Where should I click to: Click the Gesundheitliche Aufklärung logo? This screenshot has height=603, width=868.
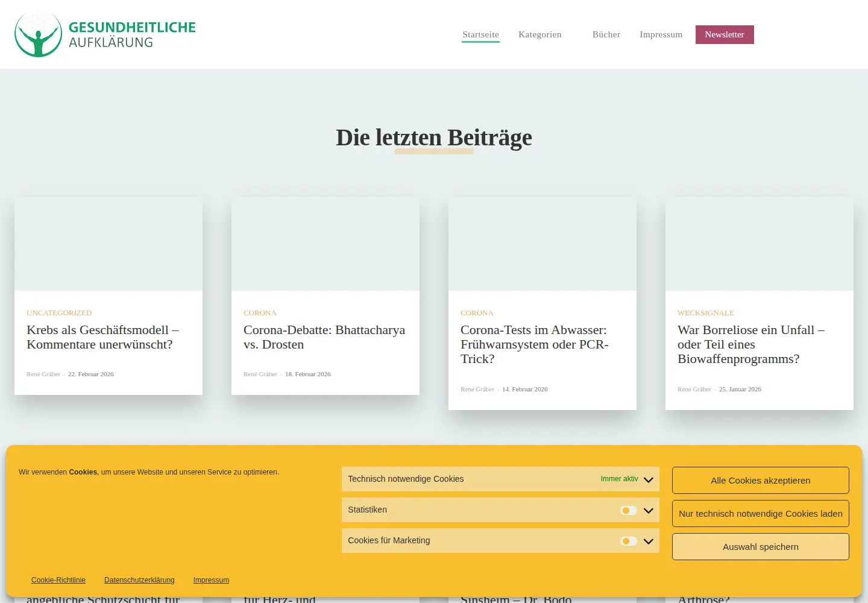105,34
